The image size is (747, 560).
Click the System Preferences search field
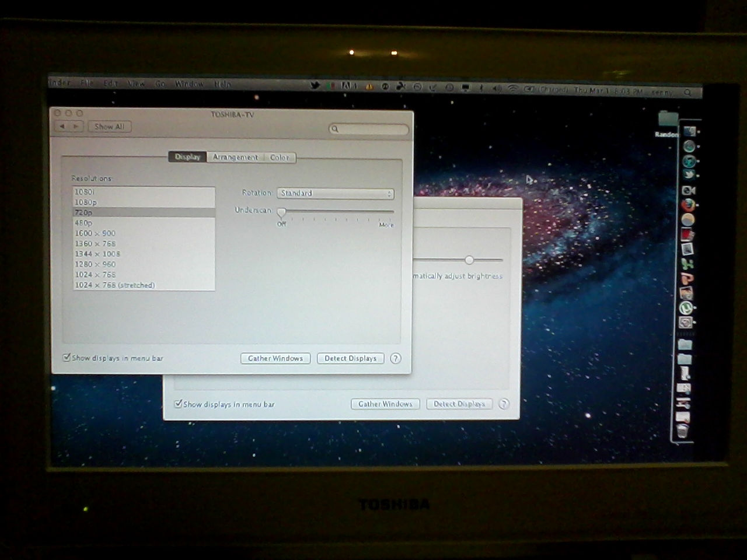[368, 129]
